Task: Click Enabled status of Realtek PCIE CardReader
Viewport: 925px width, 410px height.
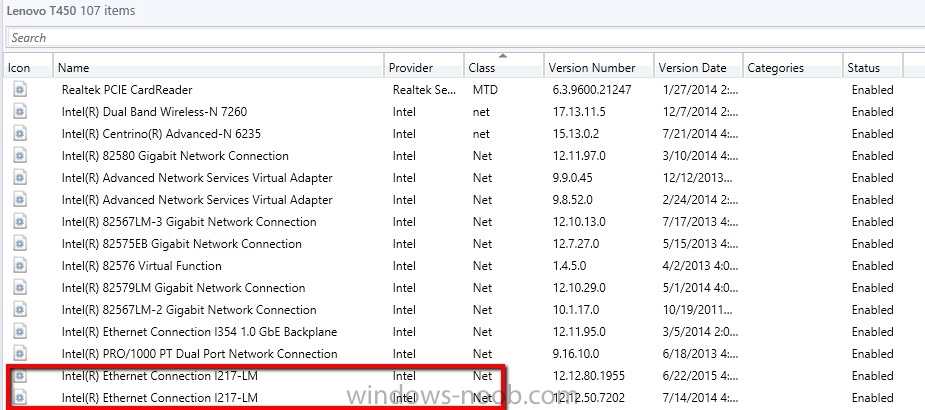Action: tap(872, 90)
